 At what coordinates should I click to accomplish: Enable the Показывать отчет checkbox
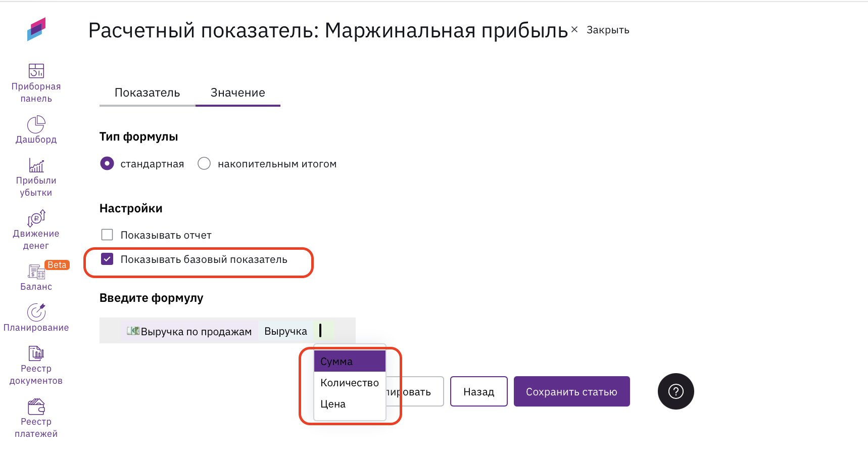click(107, 235)
